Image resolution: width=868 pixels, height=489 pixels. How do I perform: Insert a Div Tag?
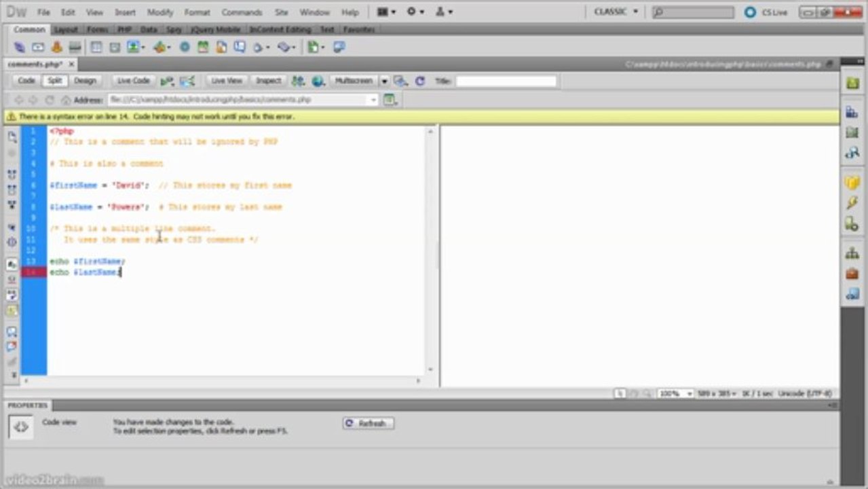pyautogui.click(x=115, y=48)
